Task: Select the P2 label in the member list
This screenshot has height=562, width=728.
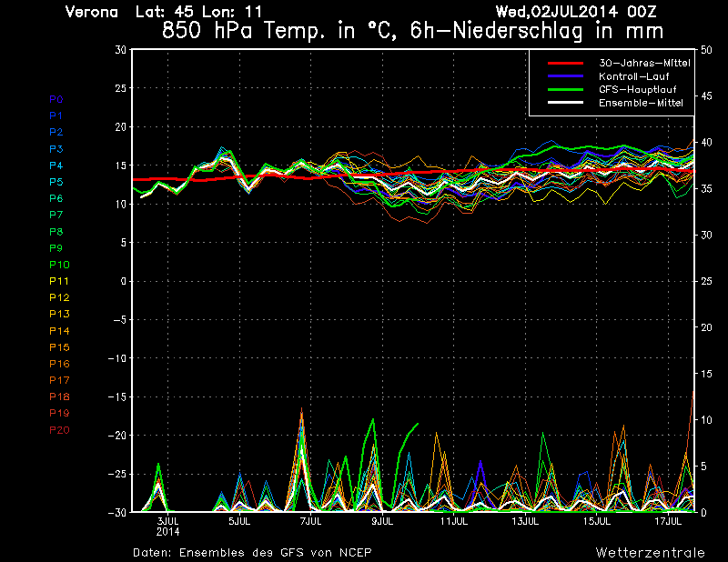Action: [x=56, y=132]
